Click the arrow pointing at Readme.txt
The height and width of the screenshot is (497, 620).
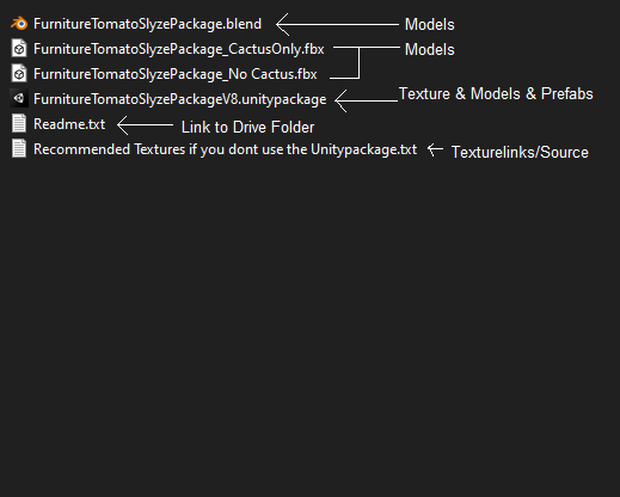[x=145, y=125]
